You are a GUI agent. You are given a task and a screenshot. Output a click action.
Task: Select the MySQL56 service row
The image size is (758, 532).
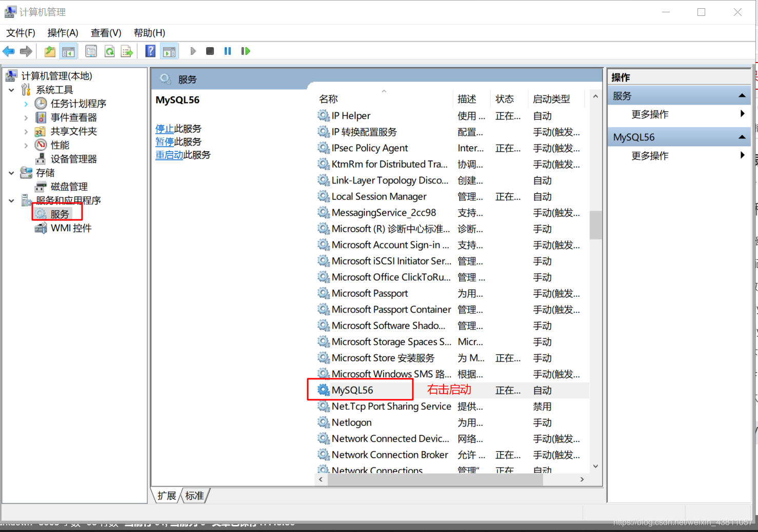(x=453, y=391)
